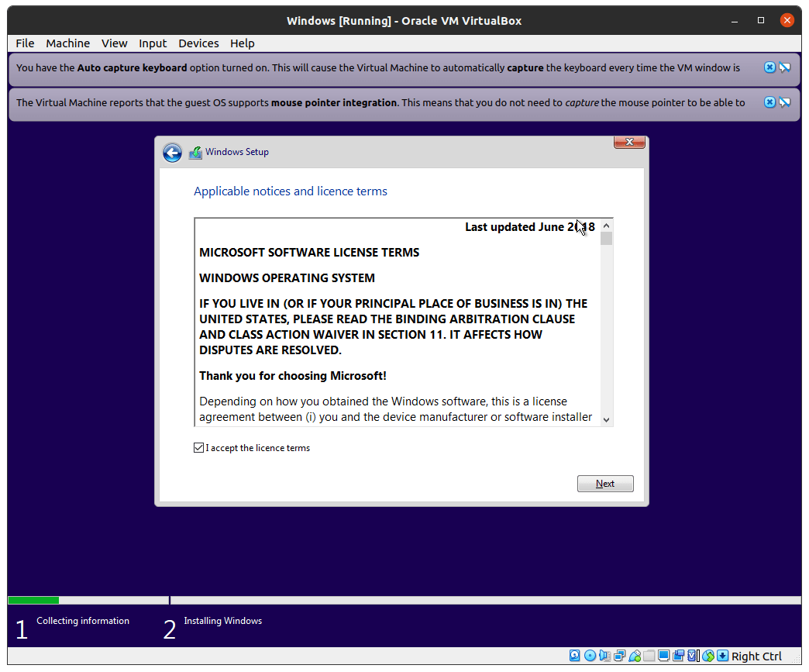
Task: Click the licence text scroll down arrow
Action: tap(606, 419)
